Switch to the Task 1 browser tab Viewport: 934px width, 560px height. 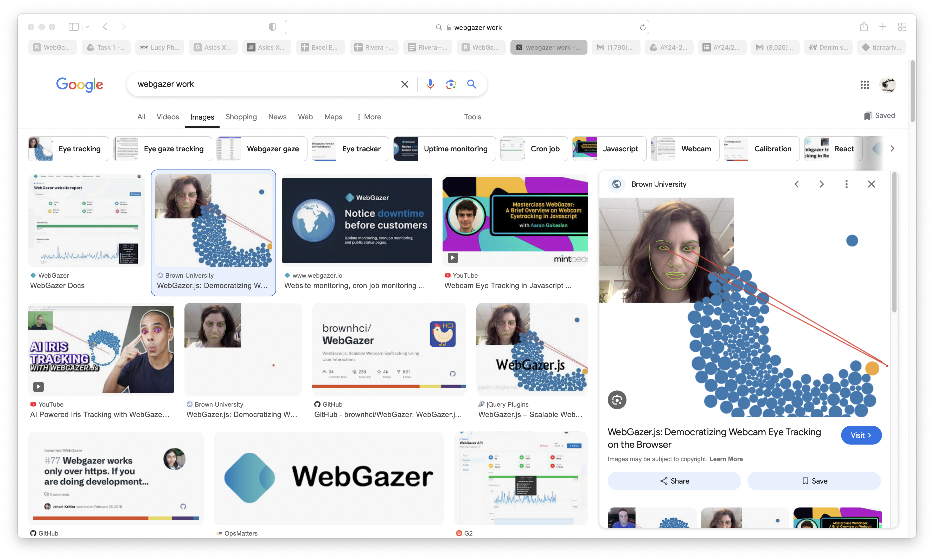pos(106,48)
